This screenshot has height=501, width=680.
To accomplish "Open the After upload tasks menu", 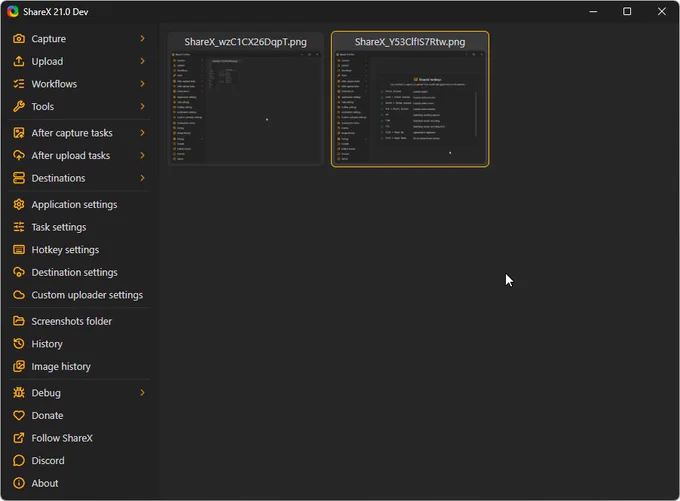I will [x=79, y=155].
